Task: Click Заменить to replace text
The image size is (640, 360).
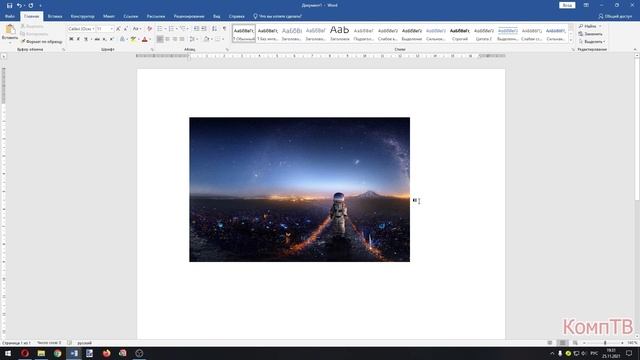Action: (591, 34)
